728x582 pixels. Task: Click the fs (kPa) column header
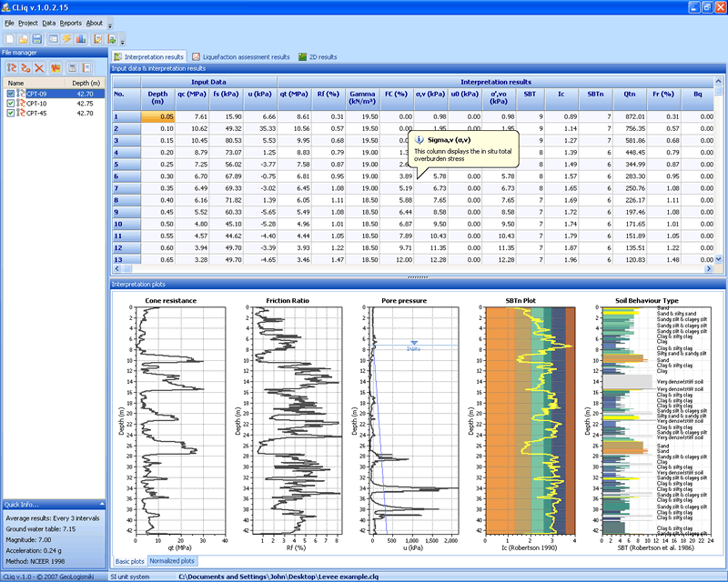pos(226,98)
